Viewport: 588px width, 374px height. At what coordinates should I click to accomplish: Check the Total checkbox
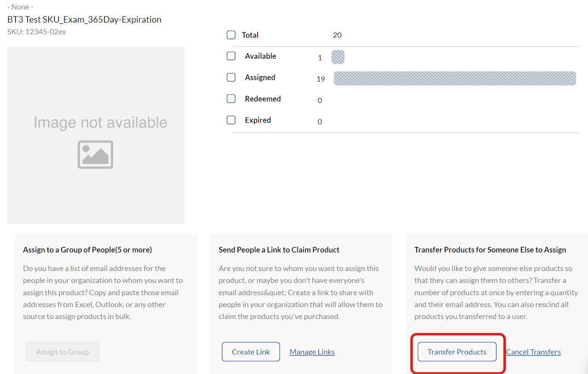point(231,35)
